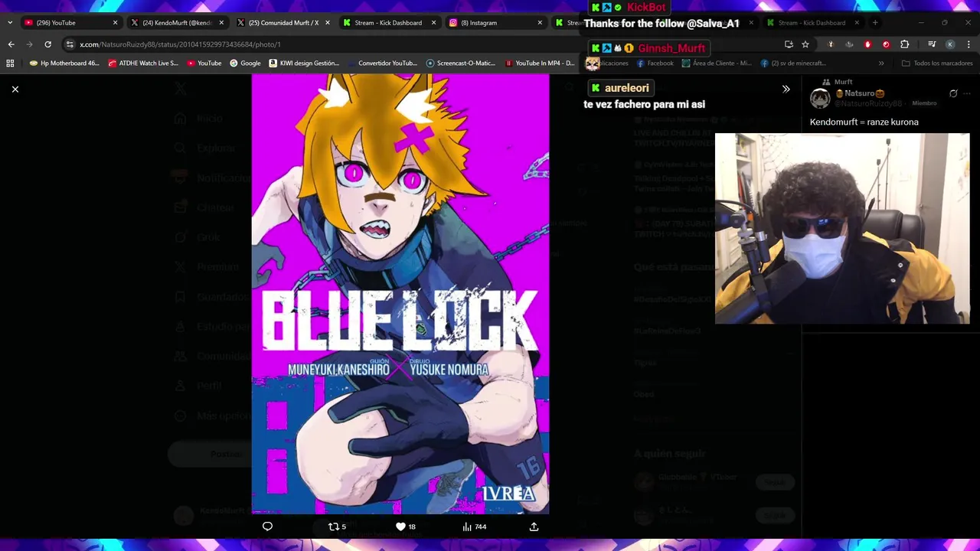Open the Natsuro display name link
This screenshot has width=980, height=551.
coord(859,93)
